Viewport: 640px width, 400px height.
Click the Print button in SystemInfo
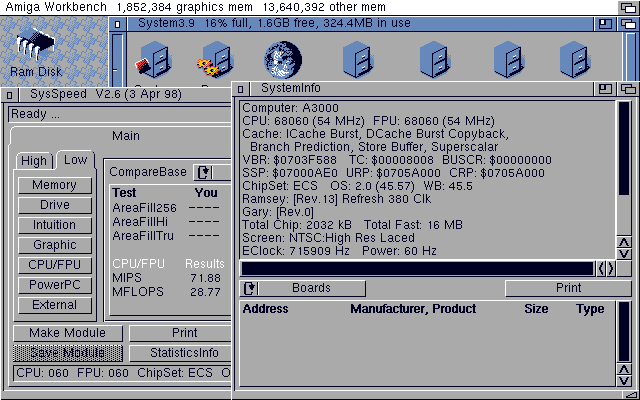[x=568, y=288]
